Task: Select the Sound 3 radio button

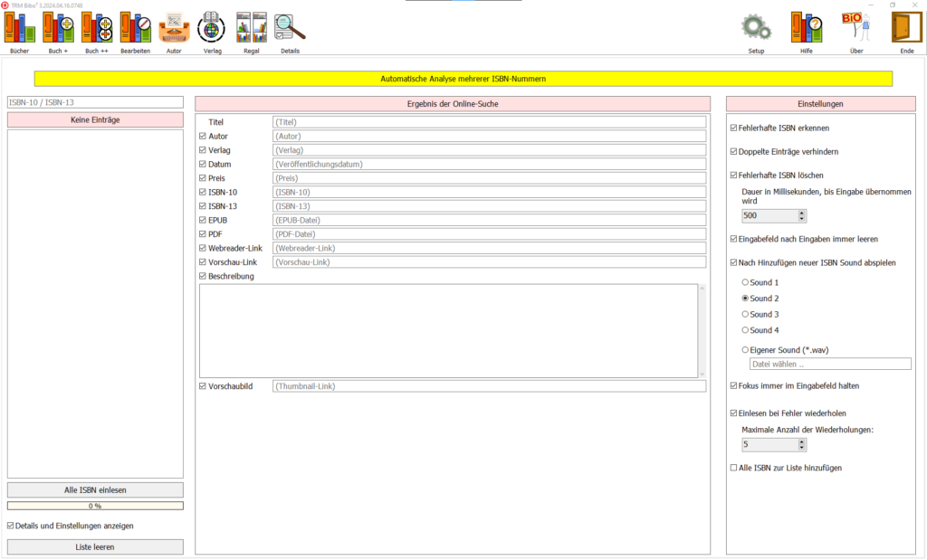Action: [x=746, y=315]
